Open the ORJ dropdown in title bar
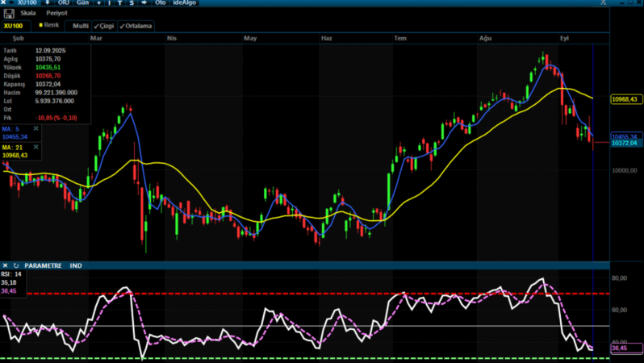Viewport: 644px width, 363px height. tap(62, 3)
